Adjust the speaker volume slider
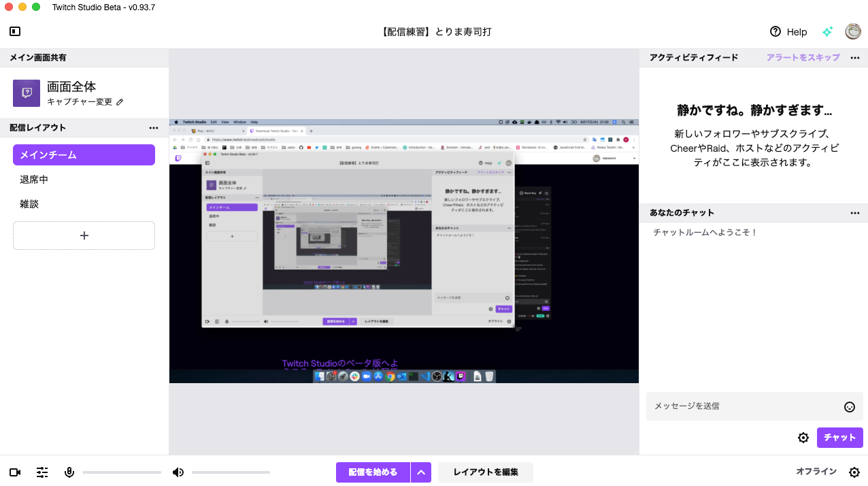The width and height of the screenshot is (868, 486). [x=231, y=472]
